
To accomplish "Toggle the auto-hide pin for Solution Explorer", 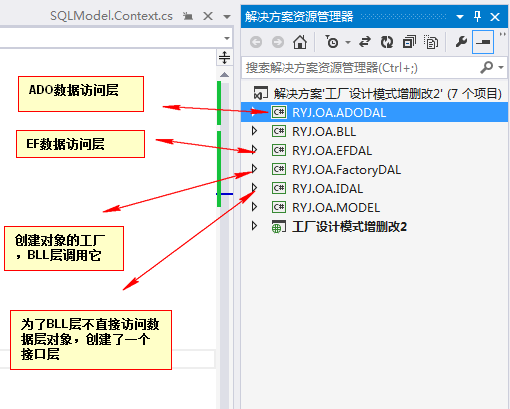I will (x=477, y=16).
